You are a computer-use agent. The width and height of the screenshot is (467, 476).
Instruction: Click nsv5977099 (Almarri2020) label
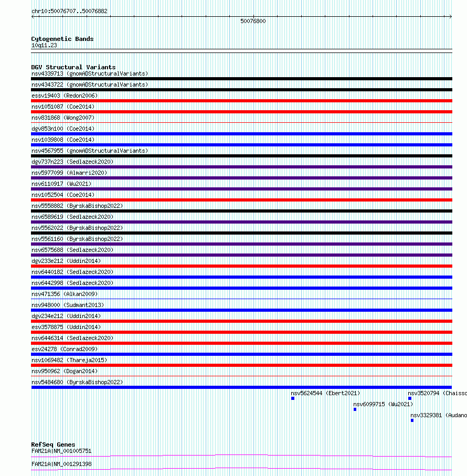pyautogui.click(x=69, y=173)
